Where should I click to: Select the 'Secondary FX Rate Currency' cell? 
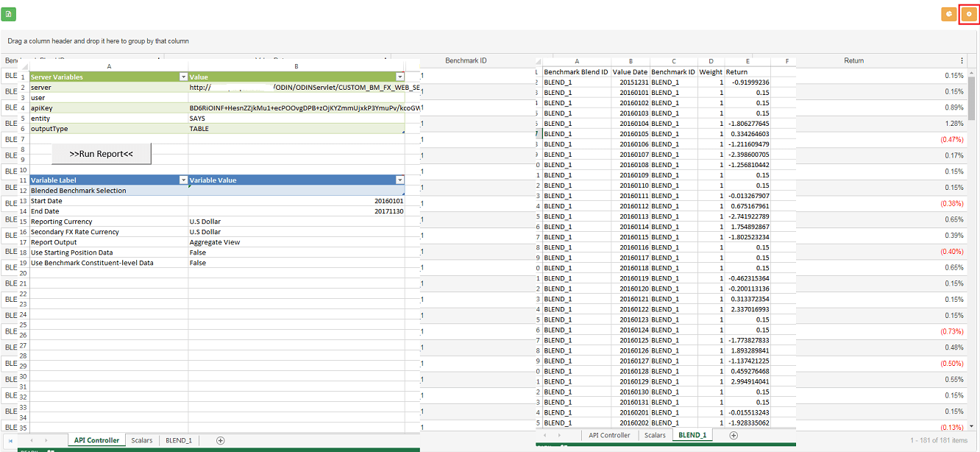pyautogui.click(x=109, y=232)
